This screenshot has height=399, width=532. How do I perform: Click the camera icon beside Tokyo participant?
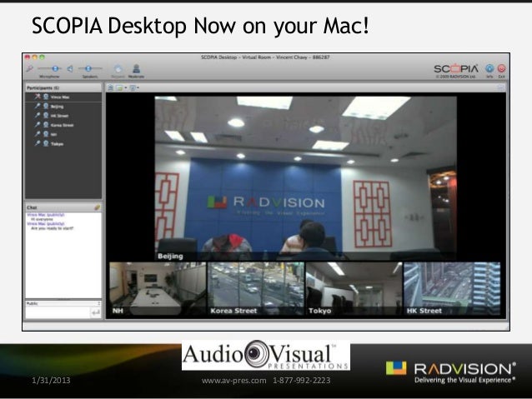point(46,143)
